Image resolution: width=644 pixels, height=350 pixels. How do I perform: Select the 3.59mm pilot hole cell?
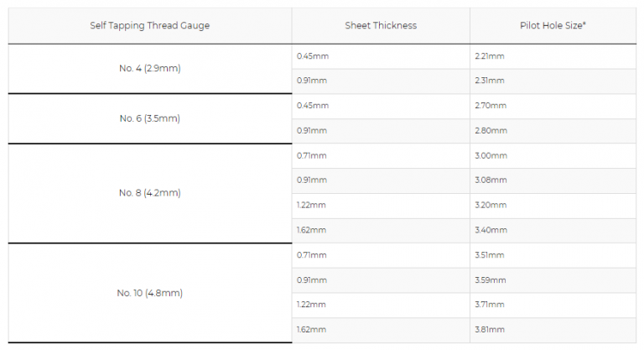click(x=491, y=280)
